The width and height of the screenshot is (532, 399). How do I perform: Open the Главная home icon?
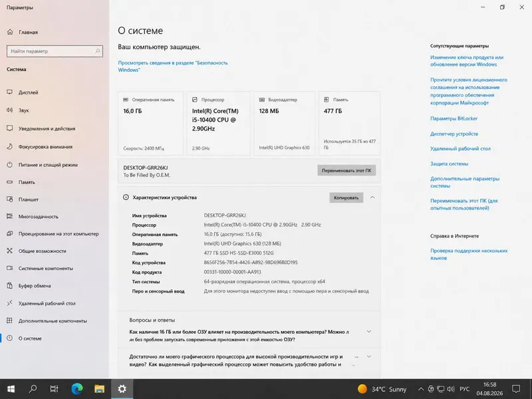tap(10, 32)
